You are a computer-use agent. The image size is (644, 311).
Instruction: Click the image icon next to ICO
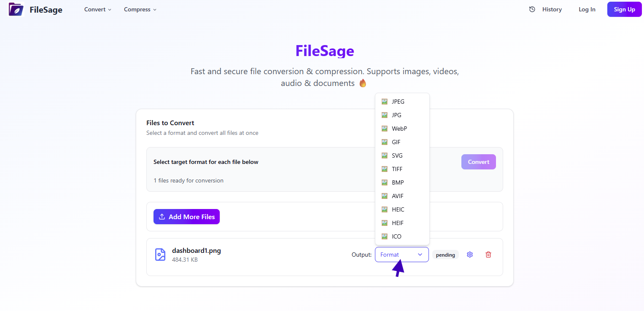(384, 236)
